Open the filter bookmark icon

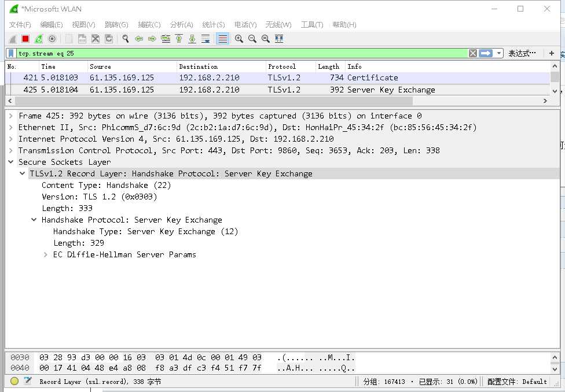point(11,53)
